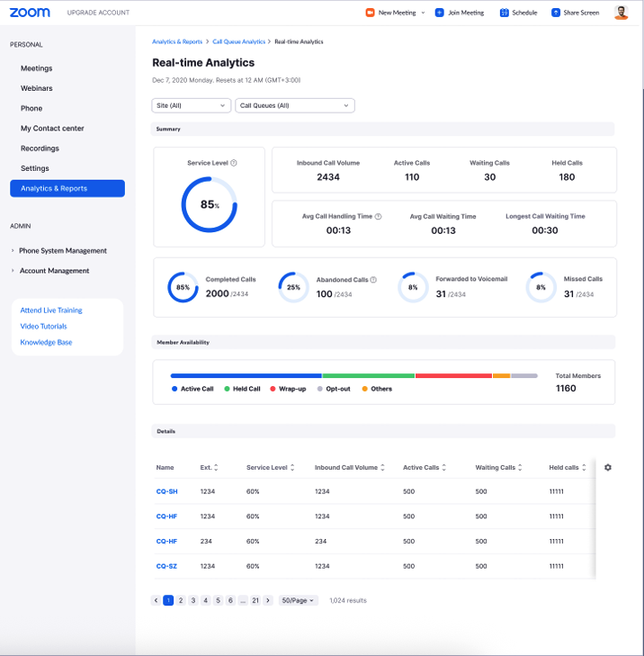644x656 pixels.
Task: Open Meetings in sidebar
Action: (36, 68)
